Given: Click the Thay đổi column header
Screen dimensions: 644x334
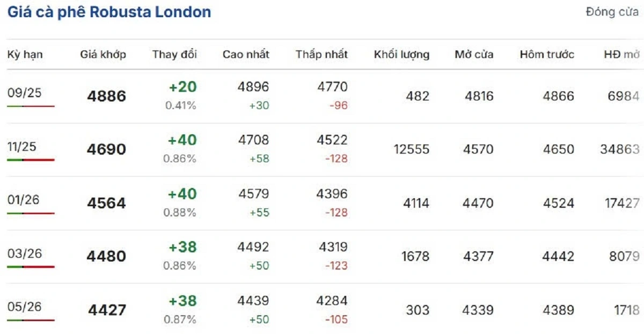Looking at the screenshot, I should pyautogui.click(x=174, y=54).
